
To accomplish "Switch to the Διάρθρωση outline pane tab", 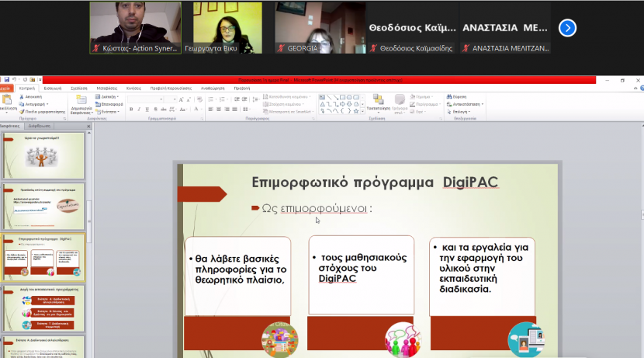I will tap(39, 126).
